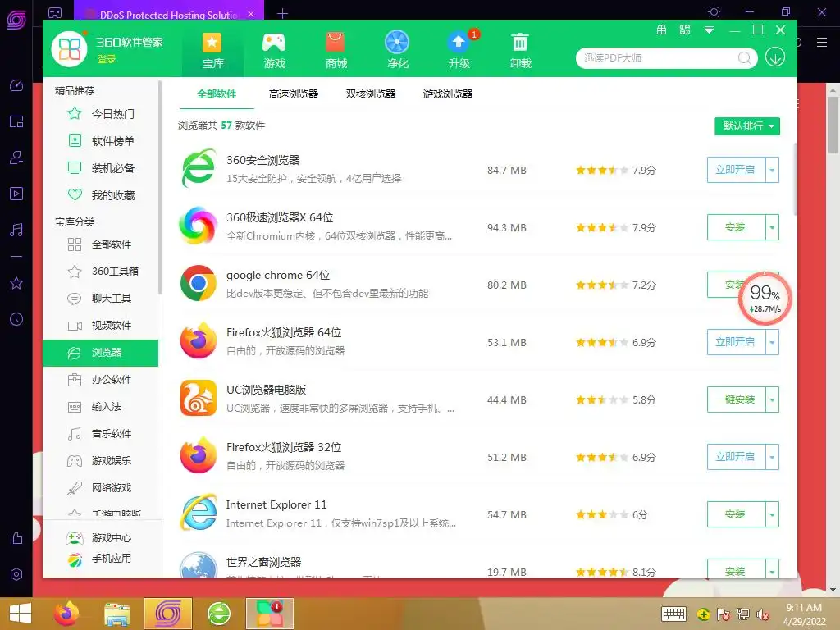This screenshot has height=630, width=840.
Task: Expand dropdown arrow beside 360安全浏览器 button
Action: (x=772, y=170)
